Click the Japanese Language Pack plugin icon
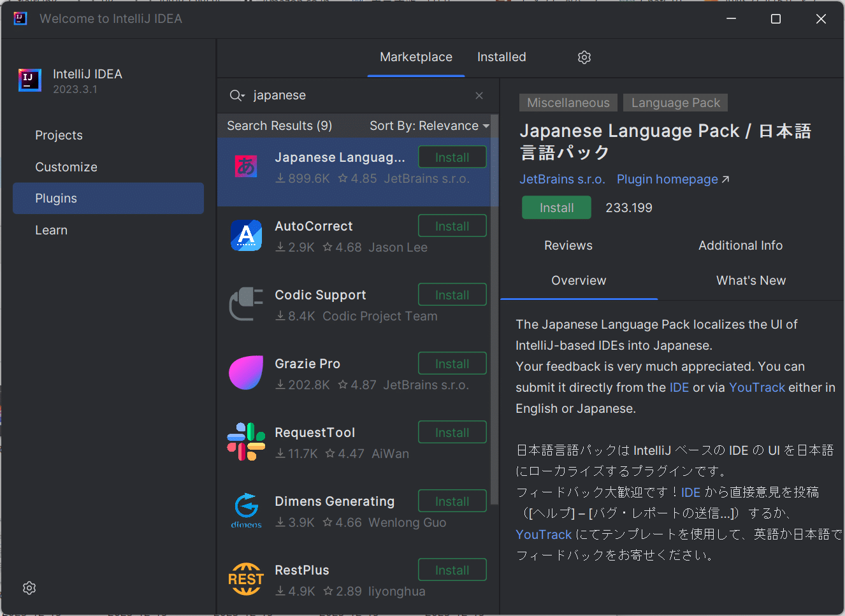Screen dimensions: 845x616 [x=246, y=167]
